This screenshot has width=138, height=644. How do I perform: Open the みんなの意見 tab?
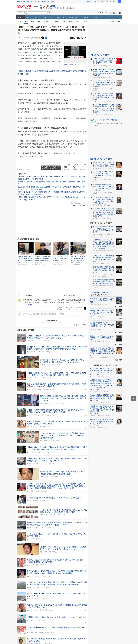(x=73, y=17)
